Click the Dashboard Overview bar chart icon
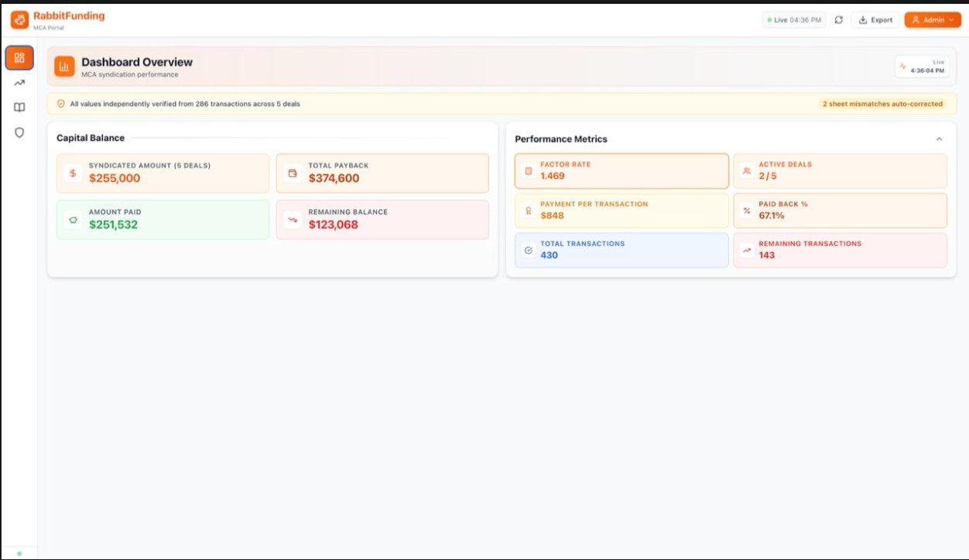 64,67
